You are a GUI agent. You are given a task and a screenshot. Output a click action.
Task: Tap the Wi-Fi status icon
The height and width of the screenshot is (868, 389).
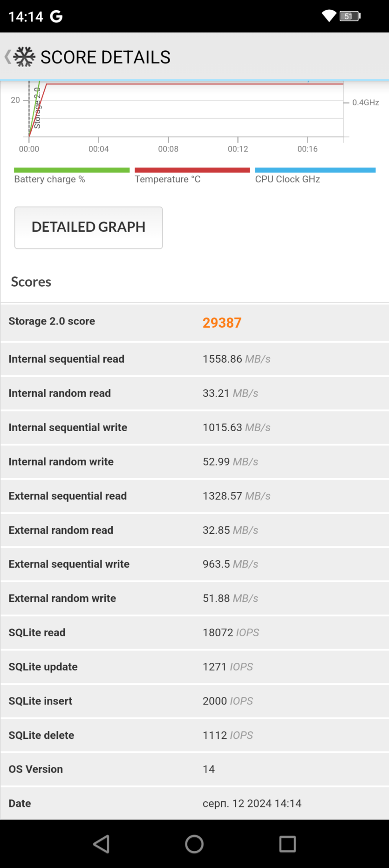(x=329, y=16)
